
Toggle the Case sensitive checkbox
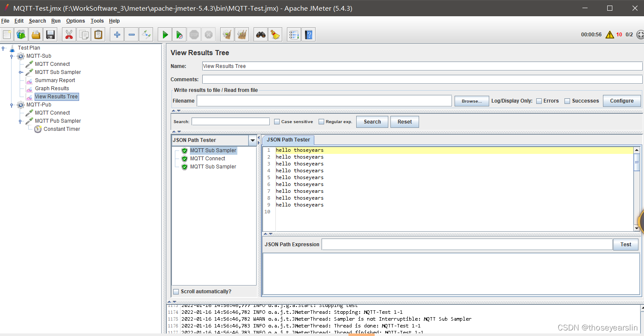pyautogui.click(x=277, y=122)
